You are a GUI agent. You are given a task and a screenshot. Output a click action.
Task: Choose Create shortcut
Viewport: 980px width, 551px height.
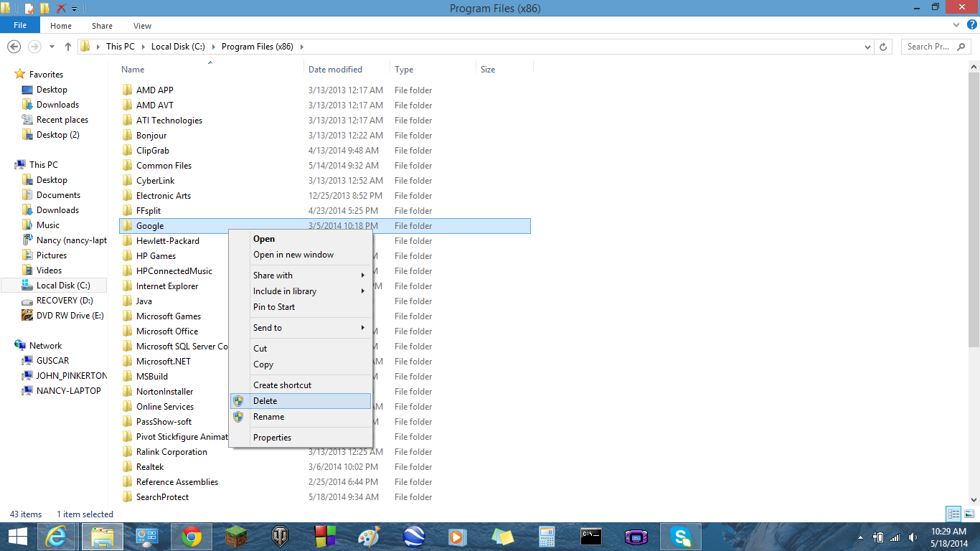301,385
